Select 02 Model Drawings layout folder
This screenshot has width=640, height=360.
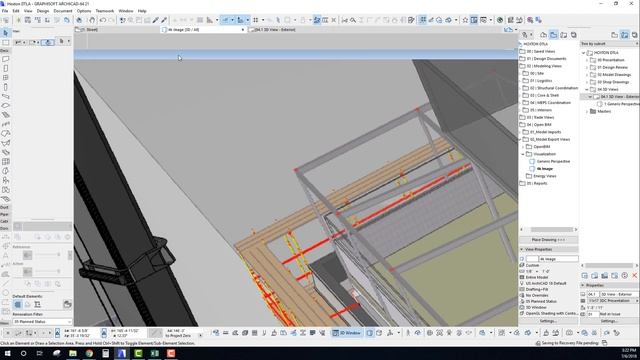pyautogui.click(x=614, y=75)
